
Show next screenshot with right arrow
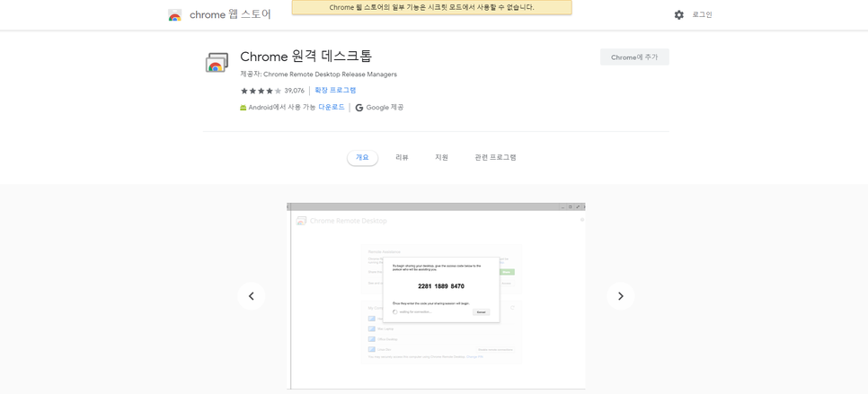(621, 296)
